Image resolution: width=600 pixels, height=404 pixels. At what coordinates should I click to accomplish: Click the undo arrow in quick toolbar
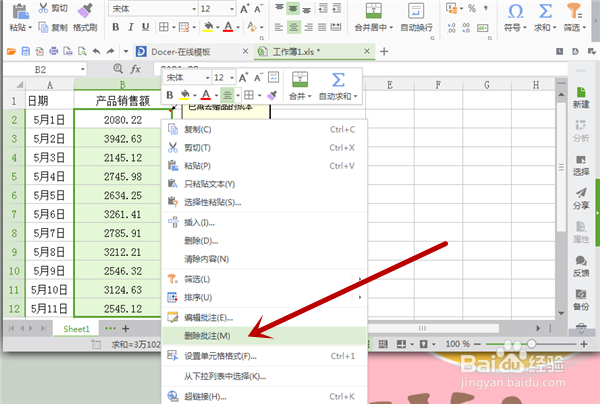coord(96,51)
